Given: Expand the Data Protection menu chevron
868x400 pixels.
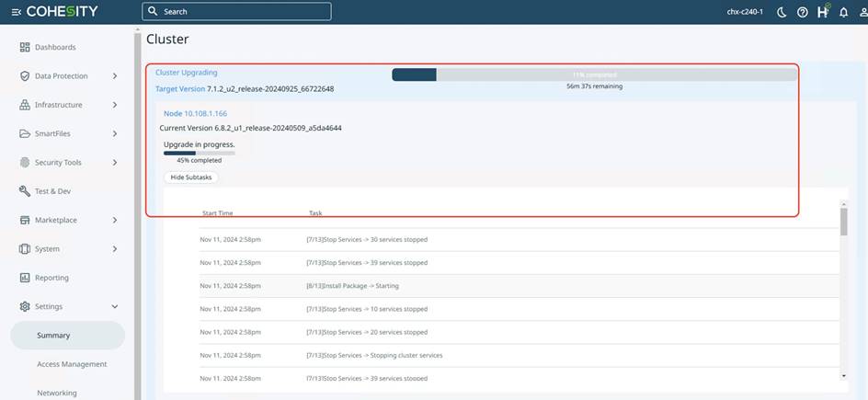Looking at the screenshot, I should pos(115,75).
